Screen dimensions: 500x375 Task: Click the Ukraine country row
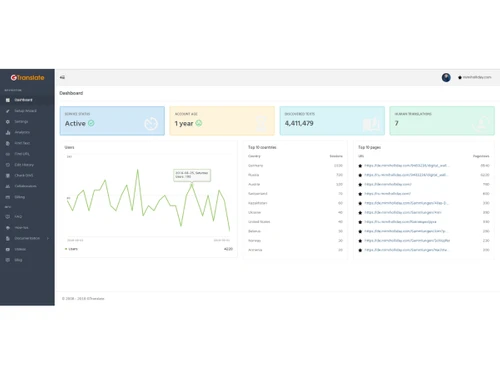(295, 212)
